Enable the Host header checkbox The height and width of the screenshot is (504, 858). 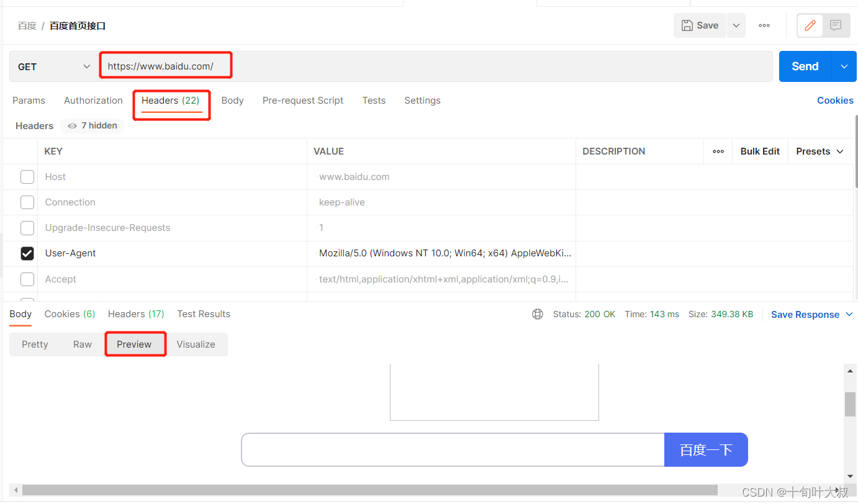(x=27, y=177)
